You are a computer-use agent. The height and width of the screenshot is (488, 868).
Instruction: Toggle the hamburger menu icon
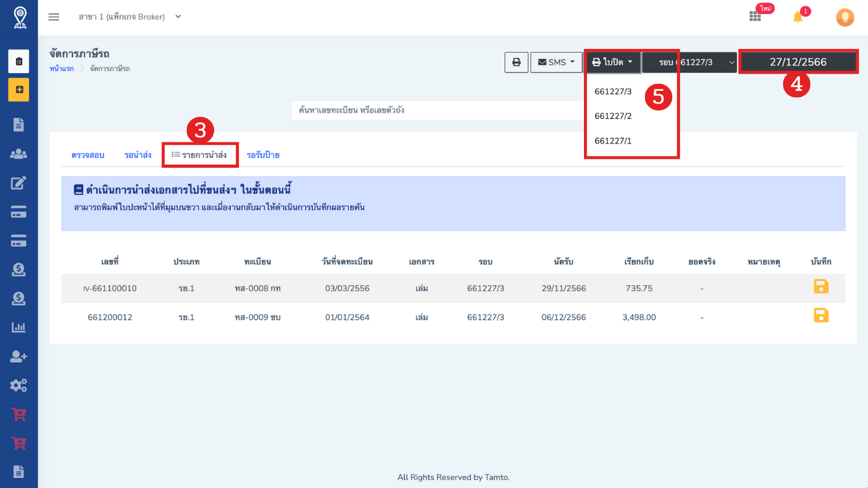(54, 17)
